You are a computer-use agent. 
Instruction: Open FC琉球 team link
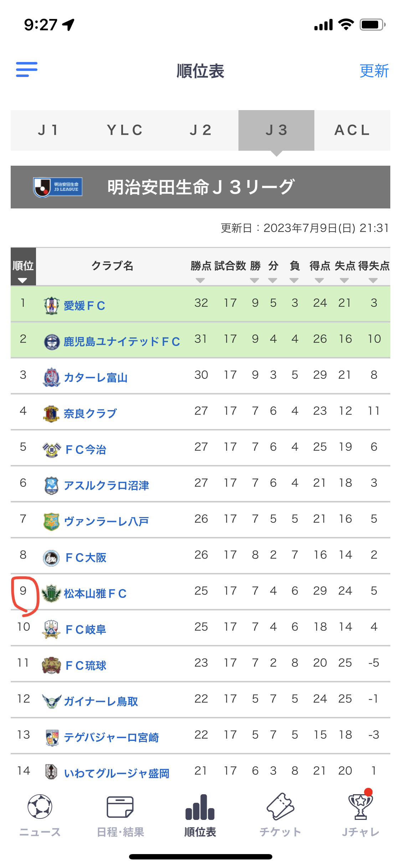pyautogui.click(x=86, y=666)
